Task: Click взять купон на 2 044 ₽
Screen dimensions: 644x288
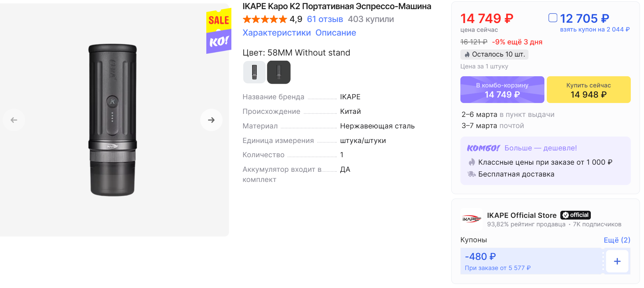Action: pos(595,29)
